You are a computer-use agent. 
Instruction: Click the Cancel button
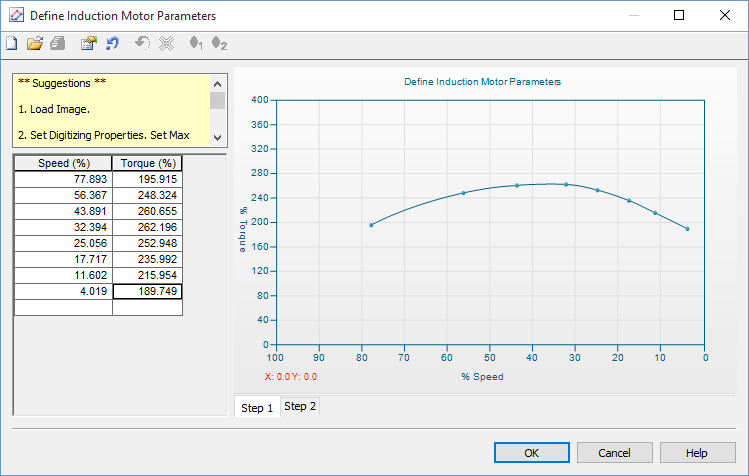(x=614, y=453)
